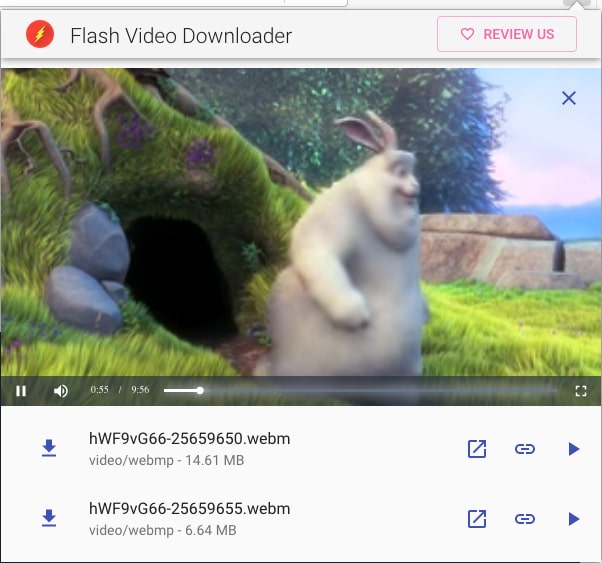Click the heart icon in Review Us
This screenshot has width=602, height=563.
pyautogui.click(x=467, y=34)
